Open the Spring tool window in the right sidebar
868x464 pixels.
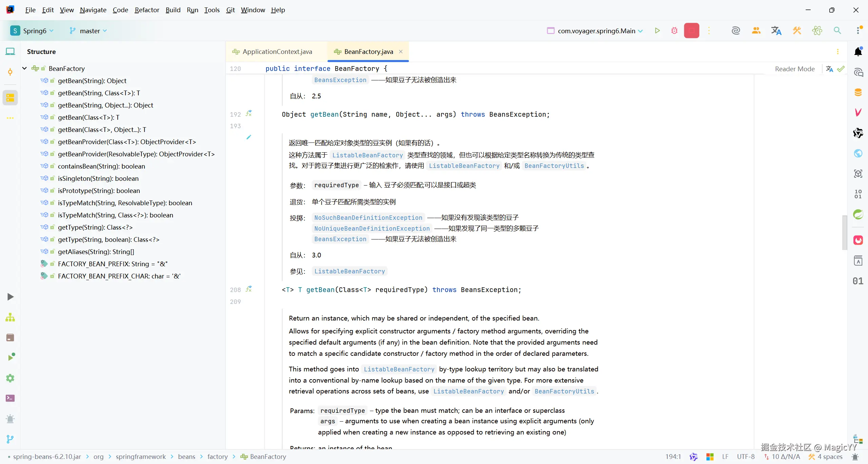click(858, 214)
